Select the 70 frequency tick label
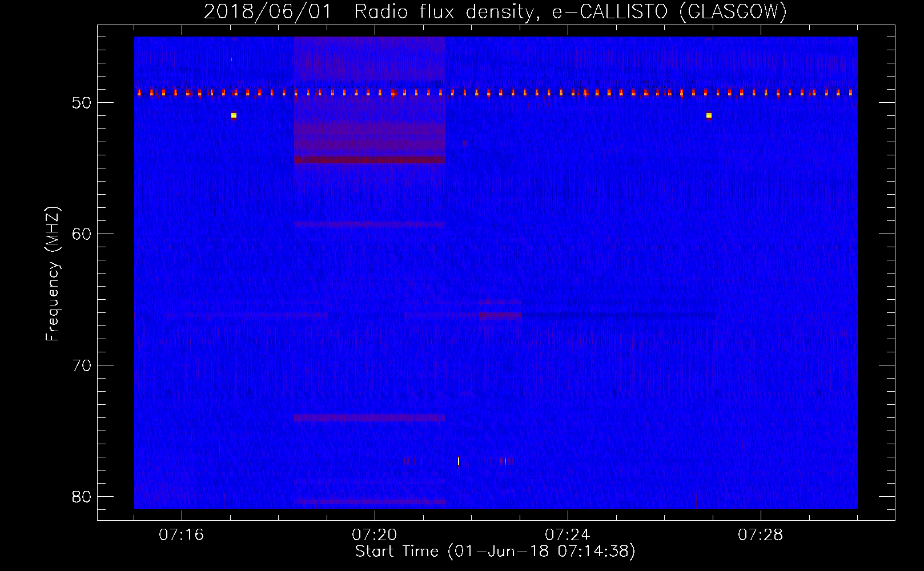The image size is (924, 571). click(x=82, y=365)
